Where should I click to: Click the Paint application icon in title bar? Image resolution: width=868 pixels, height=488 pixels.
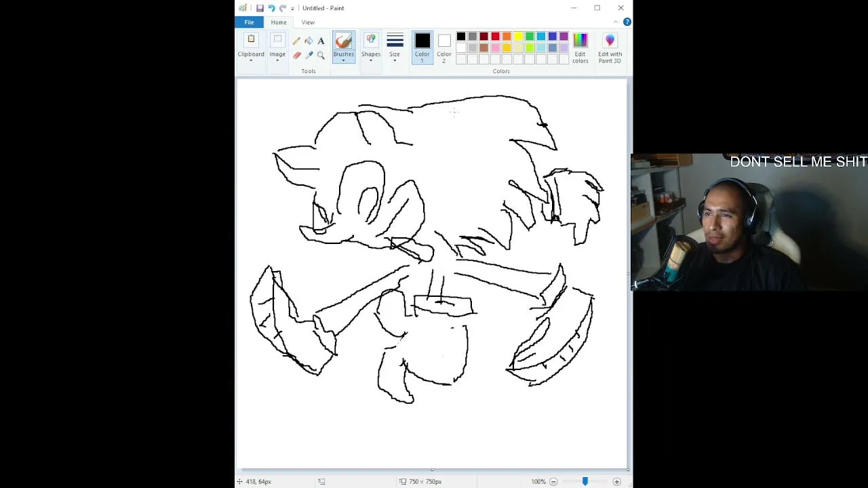243,8
